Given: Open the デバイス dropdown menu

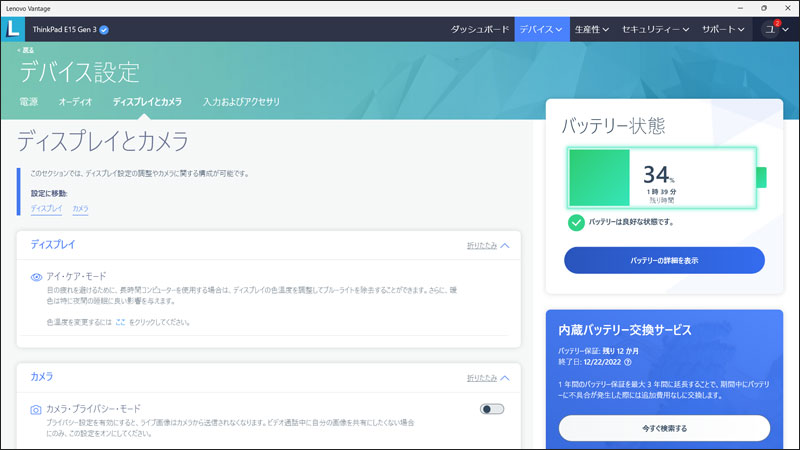Looking at the screenshot, I should tap(541, 30).
